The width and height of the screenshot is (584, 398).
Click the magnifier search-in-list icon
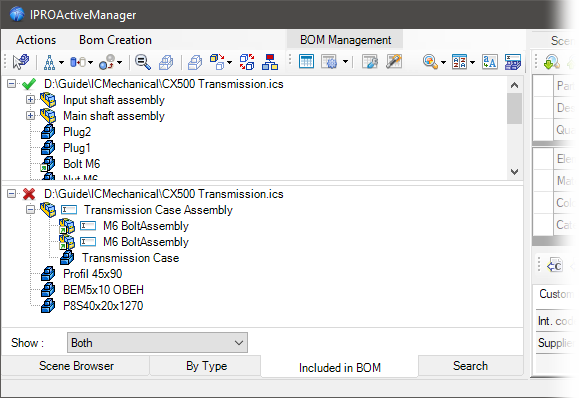coord(143,62)
